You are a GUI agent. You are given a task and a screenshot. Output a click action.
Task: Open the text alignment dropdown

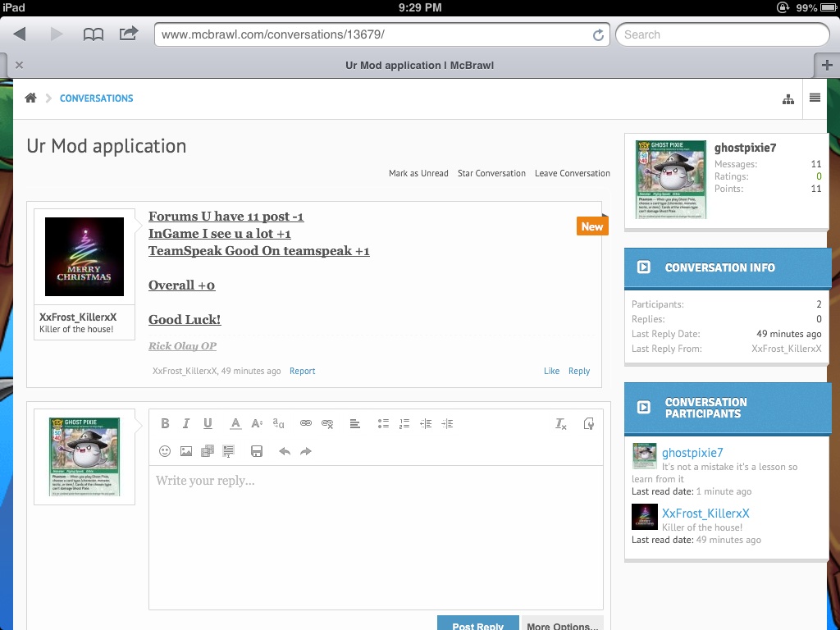coord(354,423)
